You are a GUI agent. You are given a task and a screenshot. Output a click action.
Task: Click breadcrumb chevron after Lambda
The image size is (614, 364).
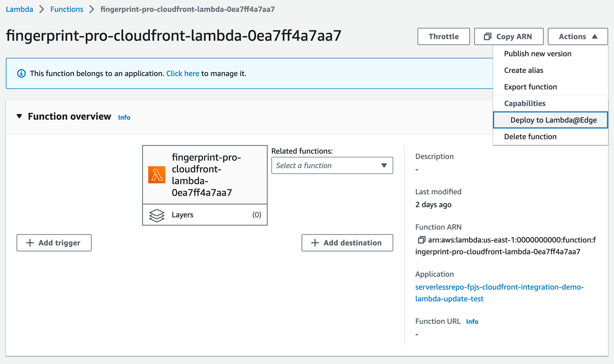(x=42, y=9)
